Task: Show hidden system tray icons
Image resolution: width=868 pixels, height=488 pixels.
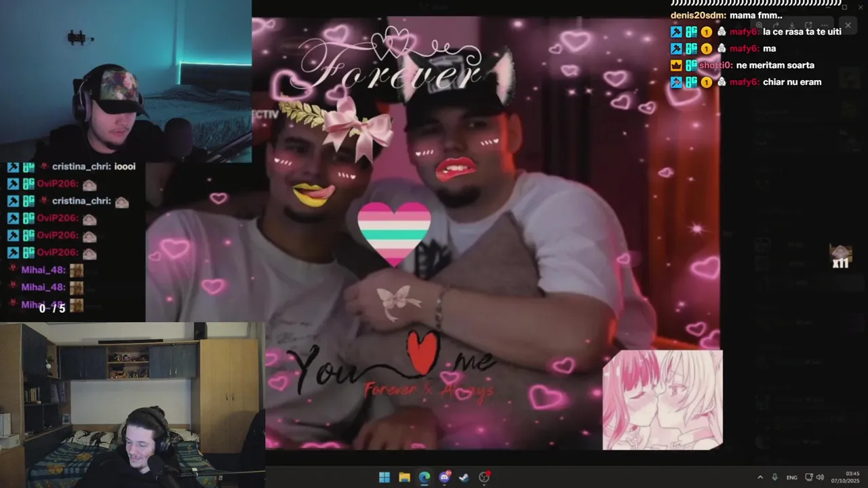Action: [x=759, y=477]
